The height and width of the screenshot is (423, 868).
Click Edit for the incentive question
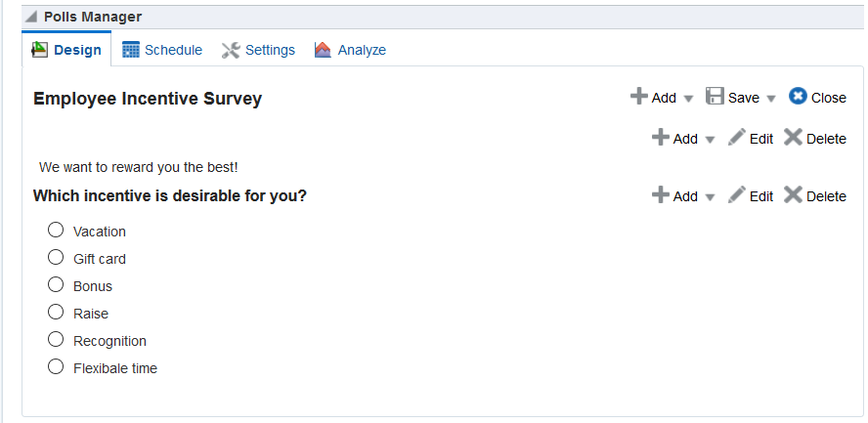point(760,196)
